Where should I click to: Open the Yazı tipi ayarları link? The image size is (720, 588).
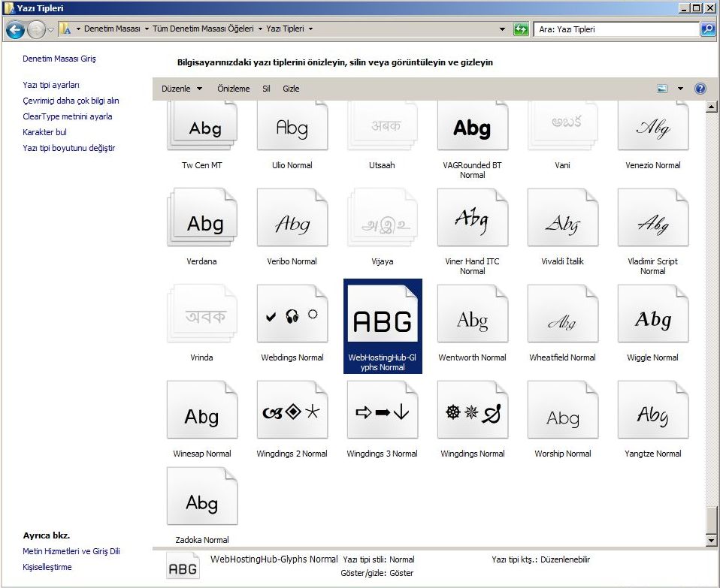[x=51, y=85]
